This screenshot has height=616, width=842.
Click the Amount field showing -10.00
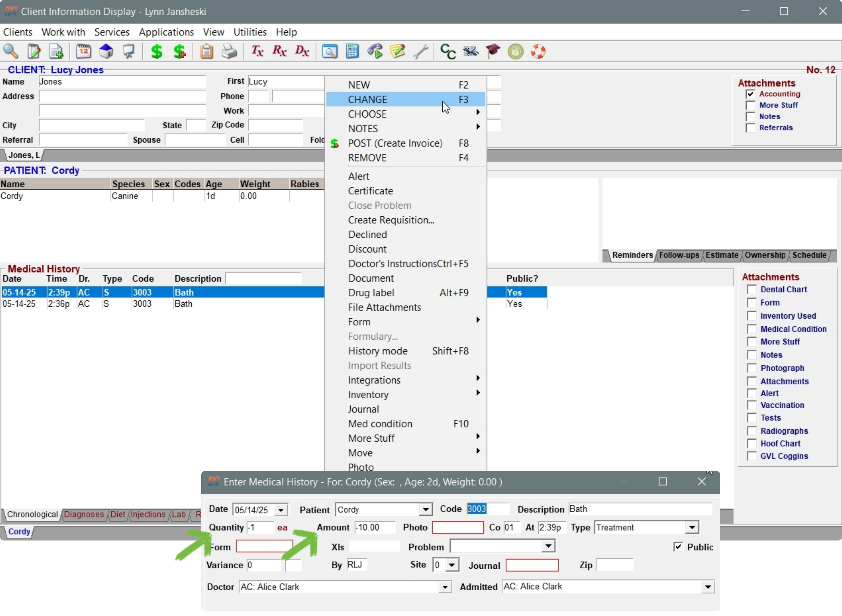click(374, 527)
